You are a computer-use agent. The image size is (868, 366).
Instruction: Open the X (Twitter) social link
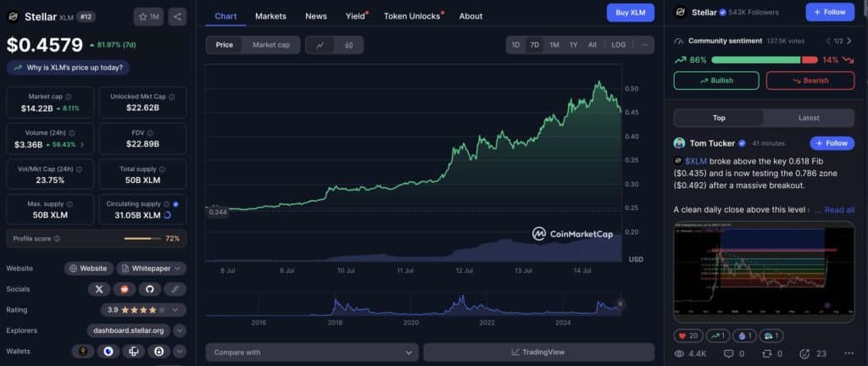[x=99, y=289]
